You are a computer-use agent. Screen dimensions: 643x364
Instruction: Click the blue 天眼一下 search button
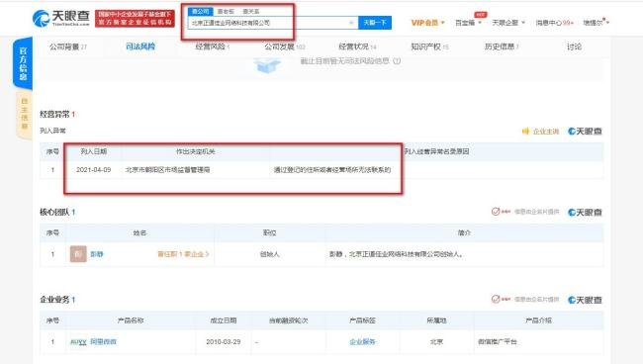point(375,23)
